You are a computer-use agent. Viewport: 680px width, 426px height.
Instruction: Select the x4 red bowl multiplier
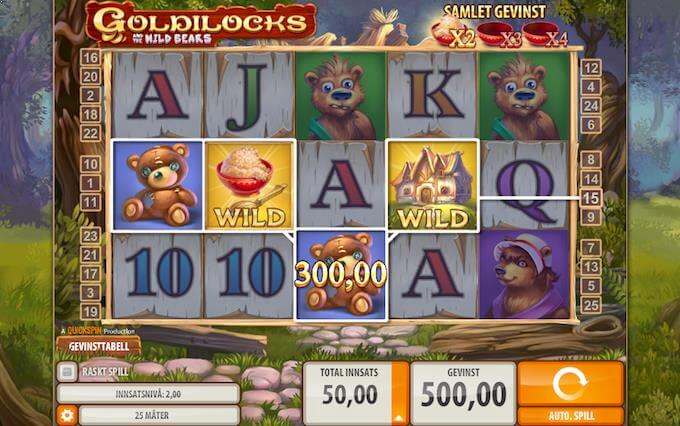coord(545,36)
